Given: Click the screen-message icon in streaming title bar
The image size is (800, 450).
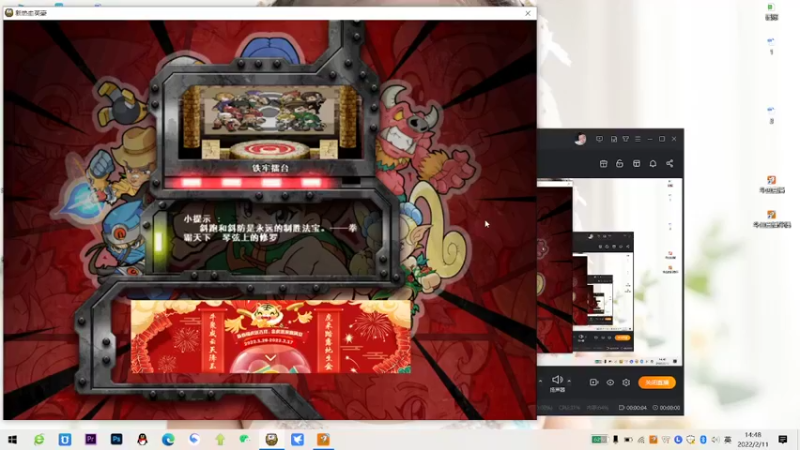Looking at the screenshot, I should pyautogui.click(x=599, y=139).
